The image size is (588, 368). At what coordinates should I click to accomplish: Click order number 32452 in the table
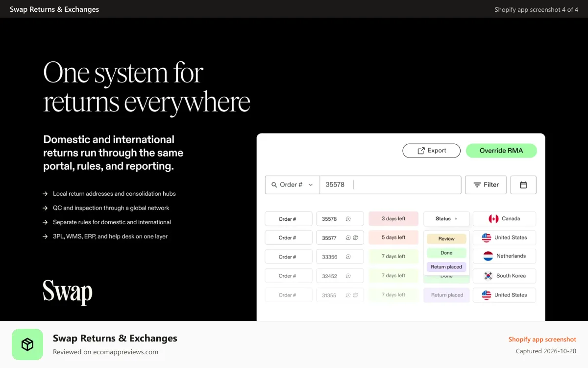point(329,276)
